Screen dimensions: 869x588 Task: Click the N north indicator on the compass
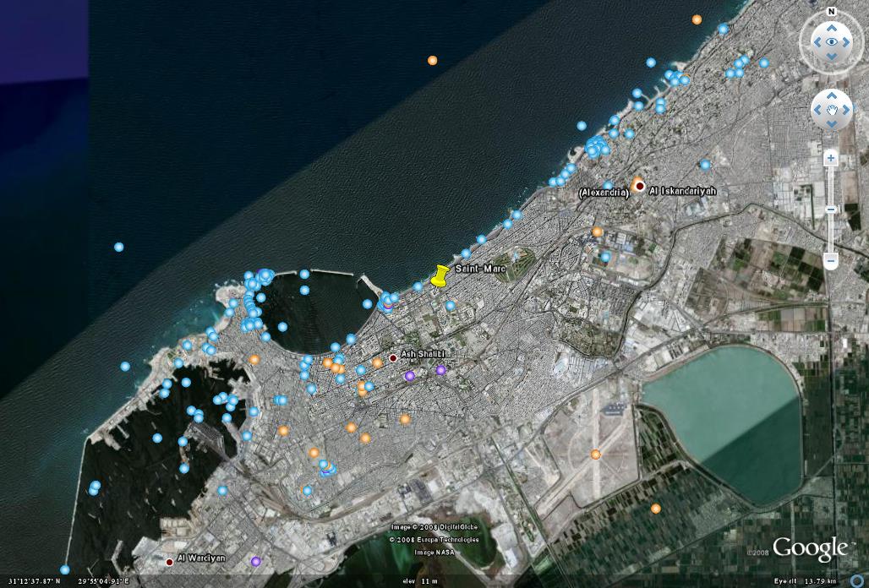(x=832, y=12)
